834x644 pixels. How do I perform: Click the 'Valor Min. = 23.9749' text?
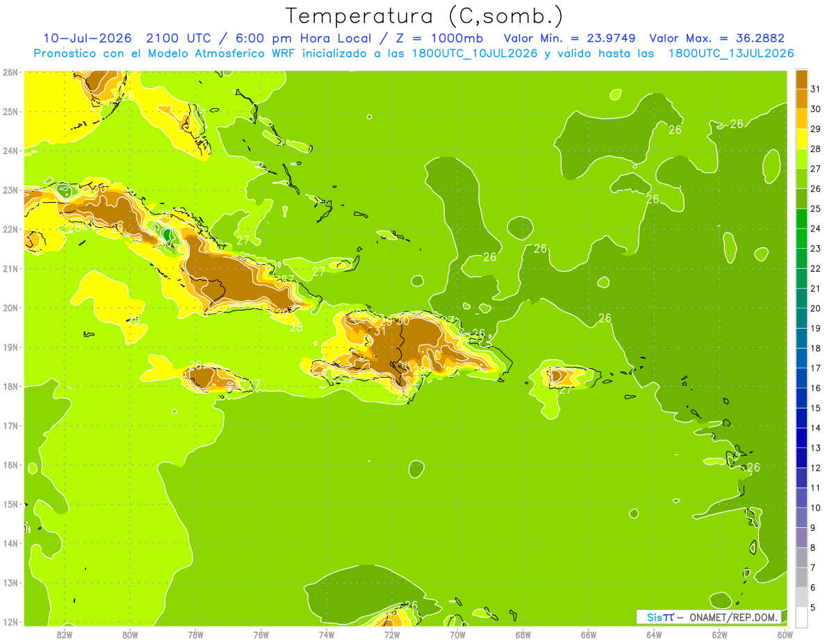pyautogui.click(x=569, y=38)
